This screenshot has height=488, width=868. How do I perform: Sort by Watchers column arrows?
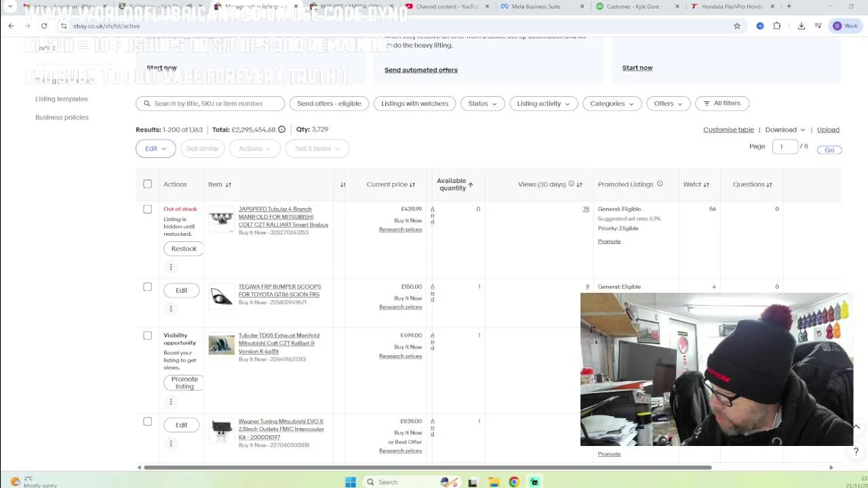click(x=707, y=184)
